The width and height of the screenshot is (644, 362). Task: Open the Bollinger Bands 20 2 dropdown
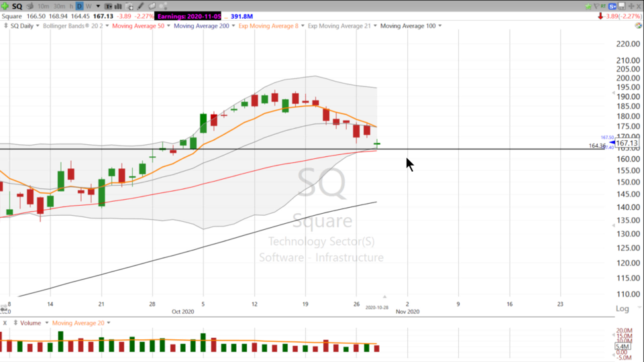(107, 26)
